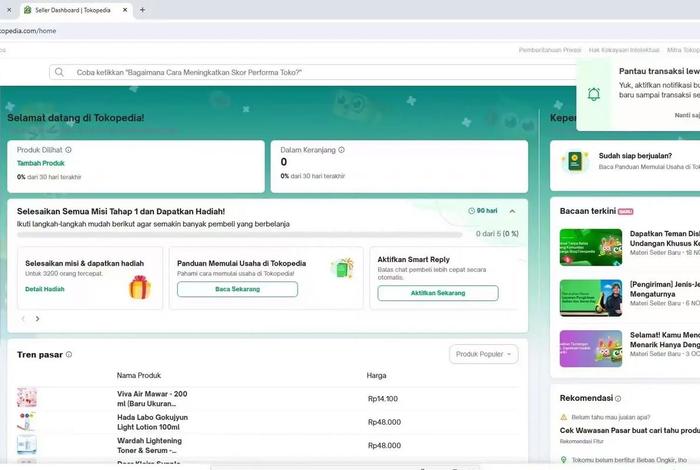Open a new browser tab

point(142,10)
